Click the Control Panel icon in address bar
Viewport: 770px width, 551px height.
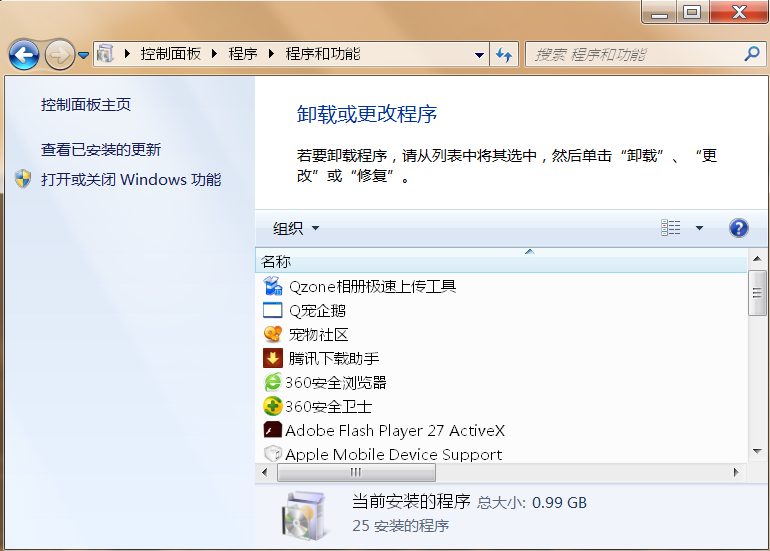tap(105, 54)
